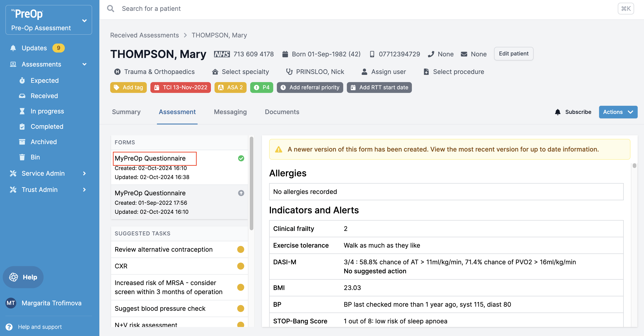This screenshot has height=336, width=644.
Task: Click the Margarita Trofimova user name
Action: click(51, 303)
